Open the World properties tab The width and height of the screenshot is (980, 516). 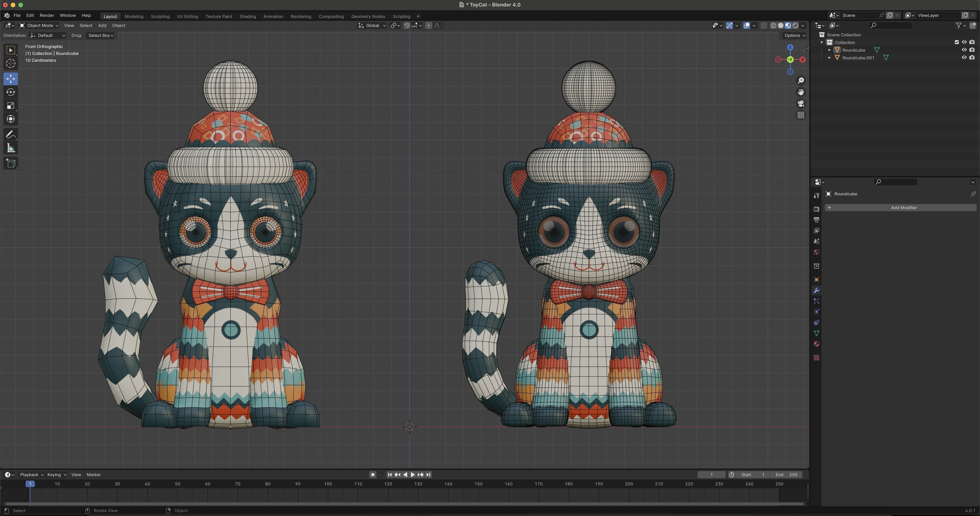point(816,252)
